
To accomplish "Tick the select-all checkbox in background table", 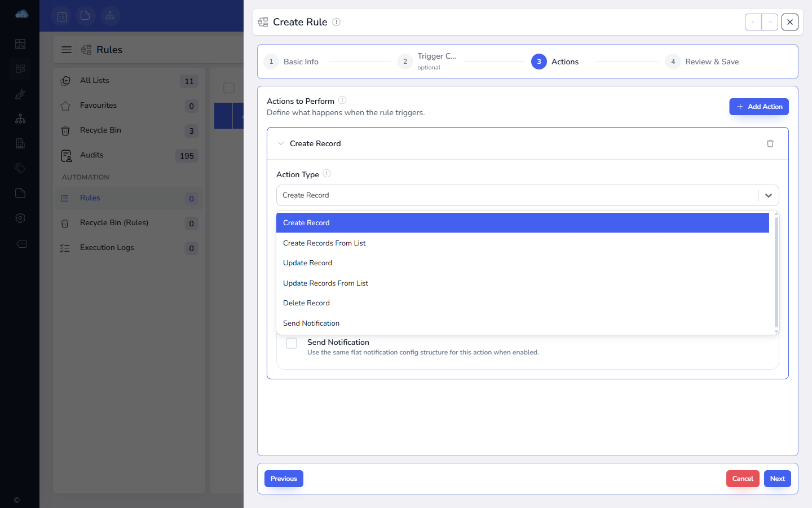I will point(229,87).
